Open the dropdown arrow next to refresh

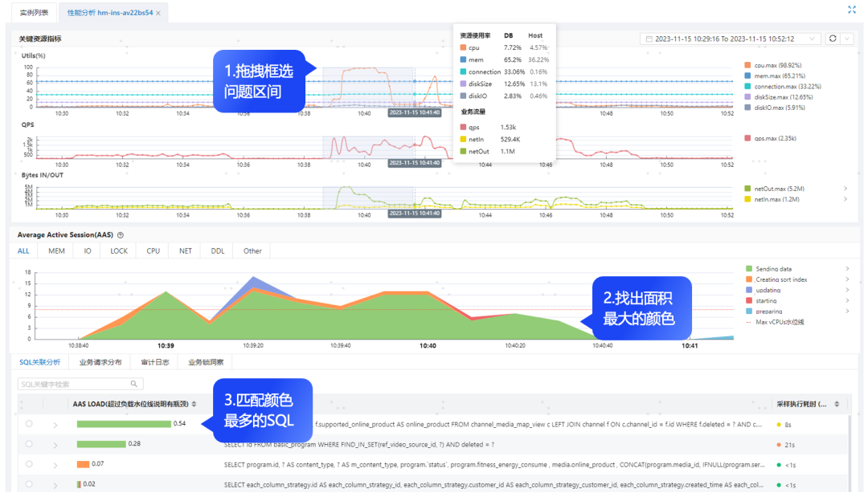847,39
